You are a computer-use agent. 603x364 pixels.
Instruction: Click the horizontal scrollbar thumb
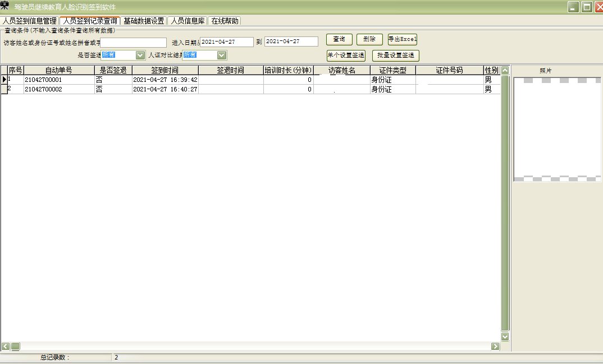[x=15, y=347]
